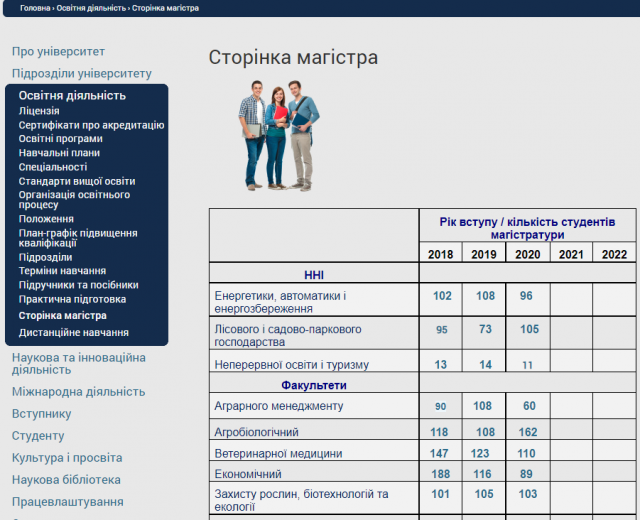Open the Працевлаштування menu item
The height and width of the screenshot is (520, 640).
tap(68, 502)
